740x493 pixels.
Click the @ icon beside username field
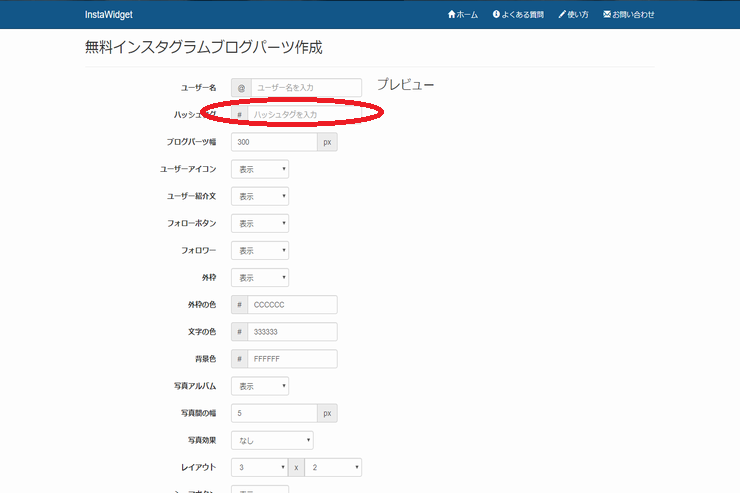241,88
